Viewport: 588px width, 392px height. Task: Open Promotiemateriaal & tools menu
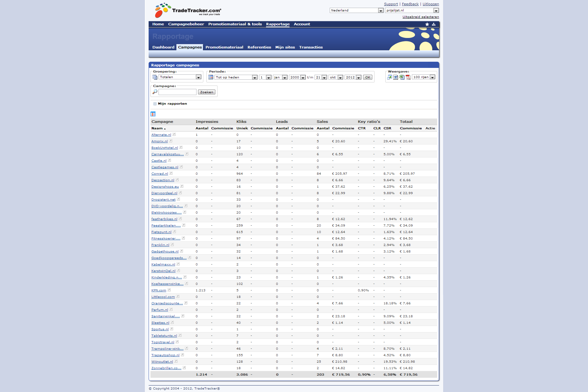235,24
